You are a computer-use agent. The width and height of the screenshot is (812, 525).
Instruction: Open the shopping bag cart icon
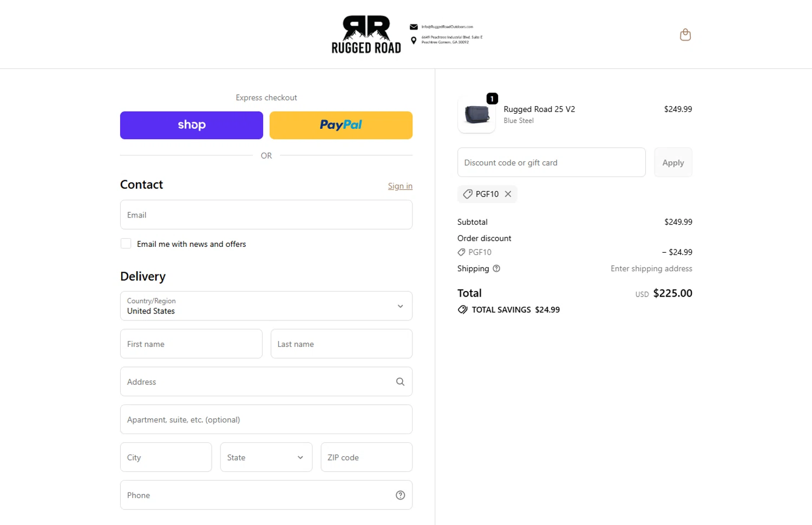click(685, 35)
